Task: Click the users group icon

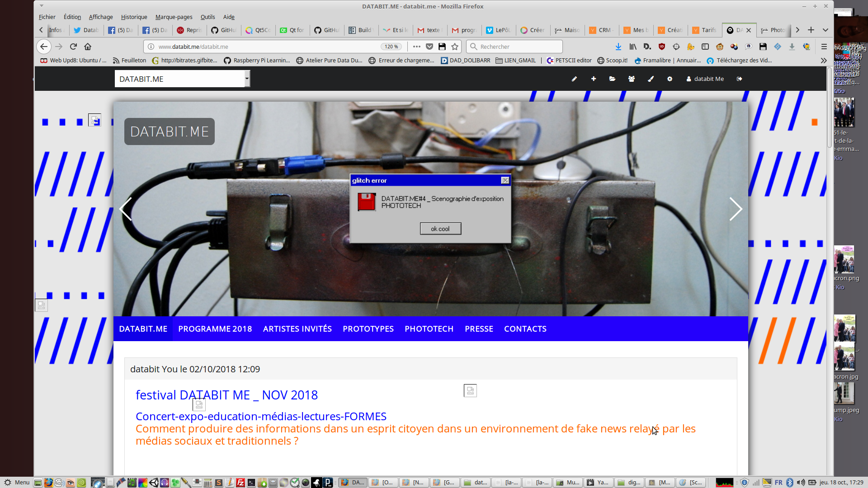Action: (x=632, y=79)
